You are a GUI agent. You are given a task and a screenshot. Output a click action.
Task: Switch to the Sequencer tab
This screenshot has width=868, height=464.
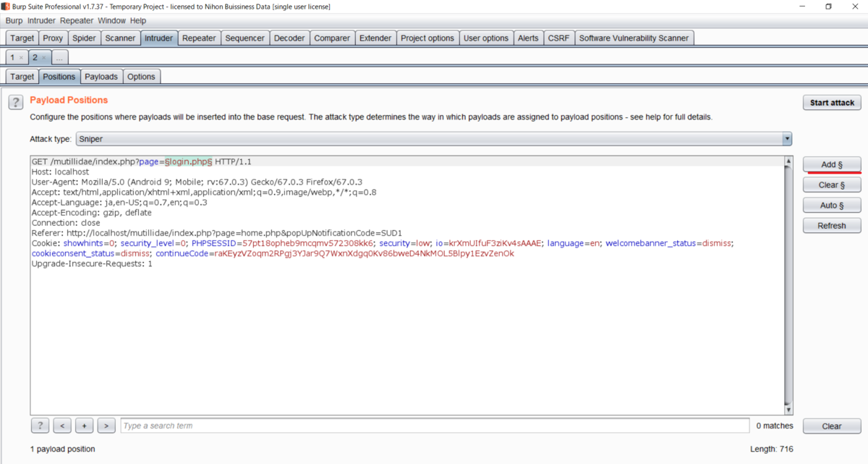245,38
